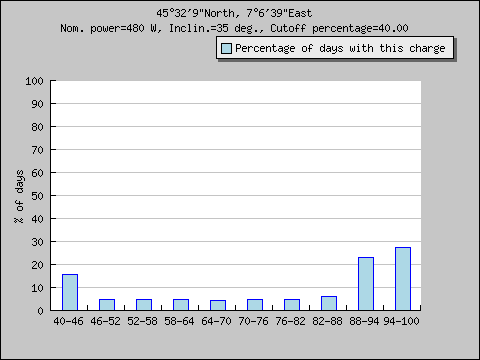Click the legend text 'Percentage of days with this charge'
The width and height of the screenshot is (480, 360).
pos(340,48)
